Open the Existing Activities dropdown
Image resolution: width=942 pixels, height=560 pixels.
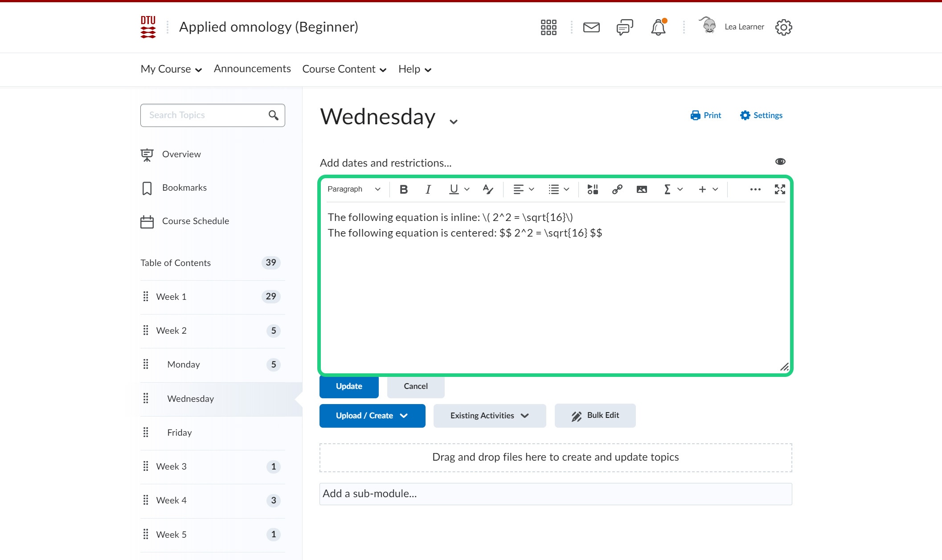point(489,416)
